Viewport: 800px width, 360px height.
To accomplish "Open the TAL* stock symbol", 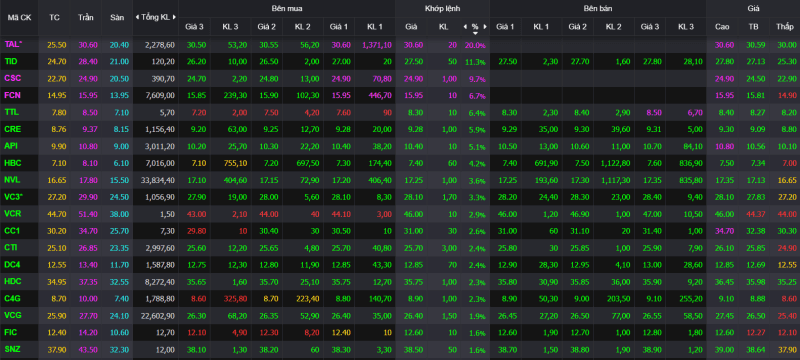I will pos(13,44).
